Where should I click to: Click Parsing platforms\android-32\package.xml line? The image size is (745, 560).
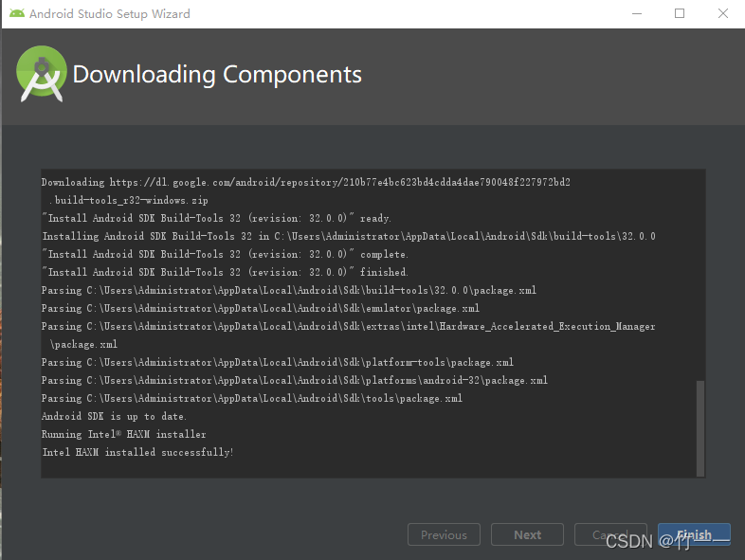coord(295,381)
